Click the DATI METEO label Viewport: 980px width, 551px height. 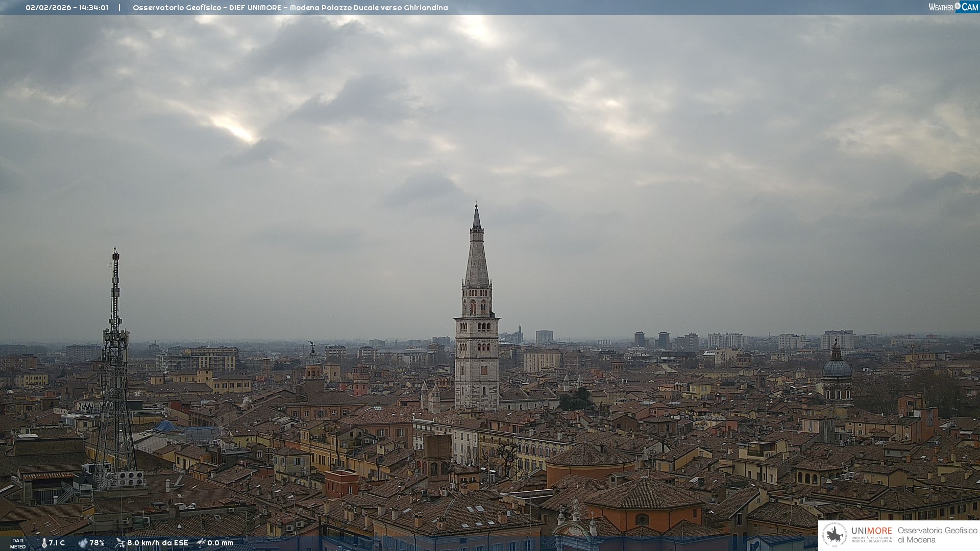(18, 543)
